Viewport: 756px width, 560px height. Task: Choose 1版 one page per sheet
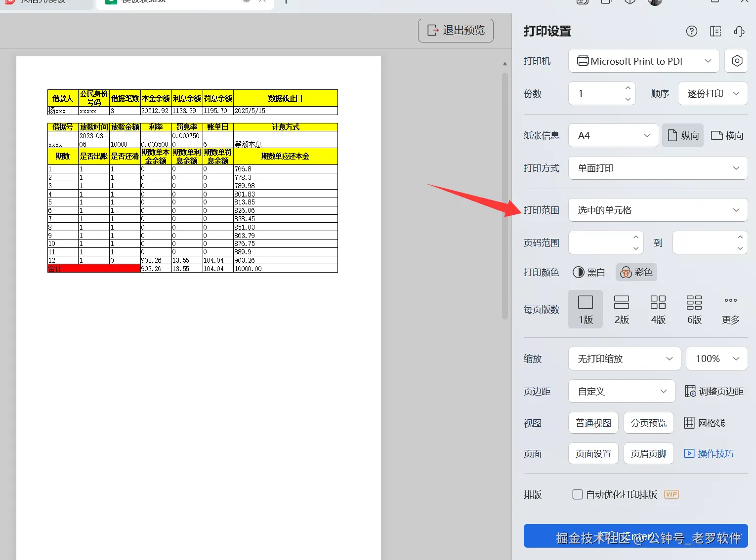coord(586,309)
